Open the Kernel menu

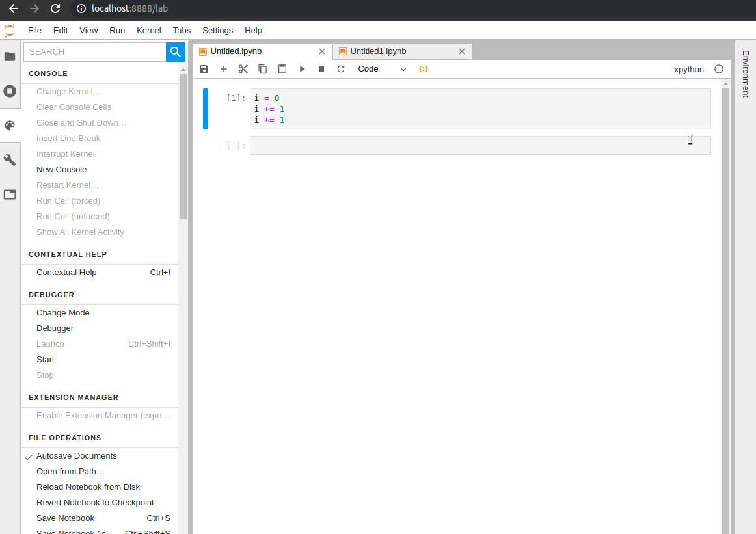click(x=148, y=30)
